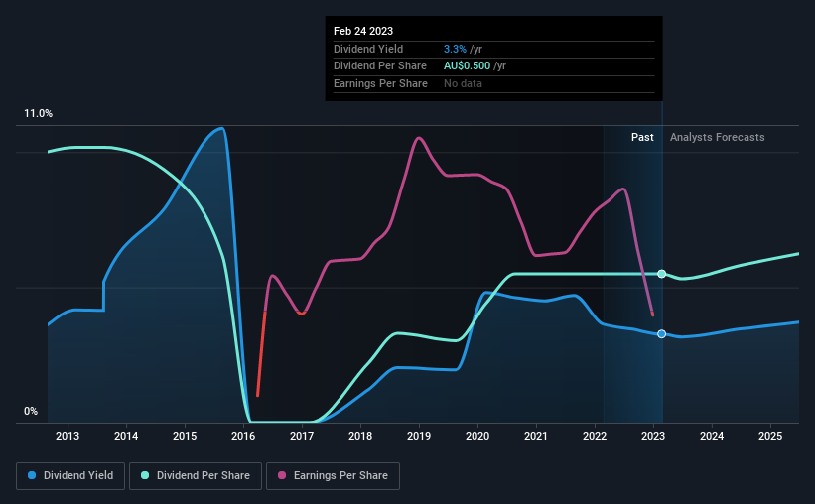Click the 11.0% y-axis label

[38, 114]
